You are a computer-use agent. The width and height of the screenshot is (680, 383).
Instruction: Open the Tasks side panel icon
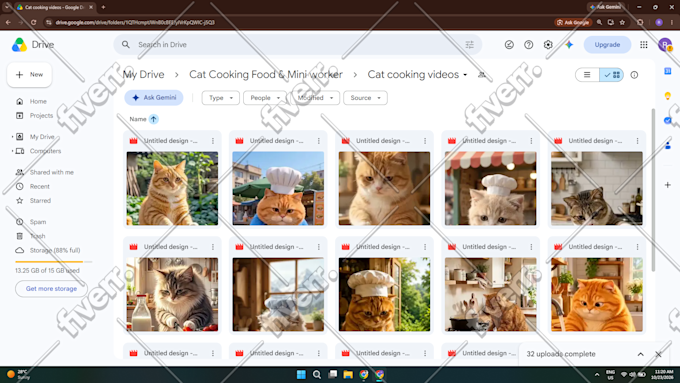tap(668, 120)
